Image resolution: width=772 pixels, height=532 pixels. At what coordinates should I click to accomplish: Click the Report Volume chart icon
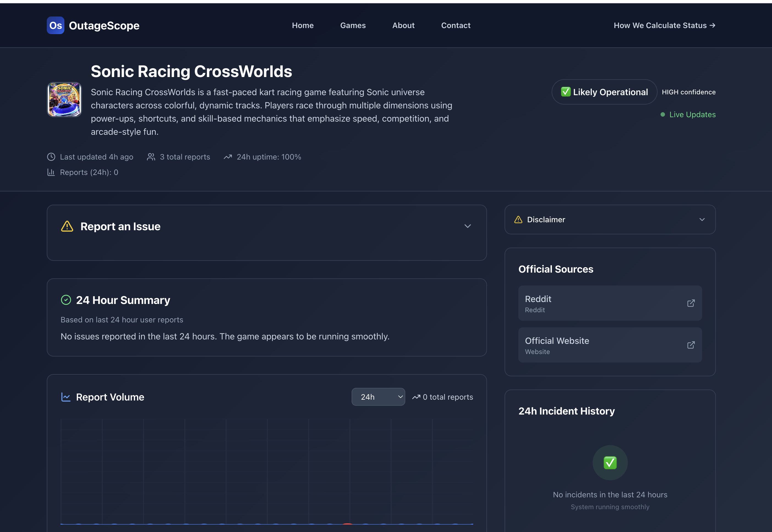pos(66,397)
